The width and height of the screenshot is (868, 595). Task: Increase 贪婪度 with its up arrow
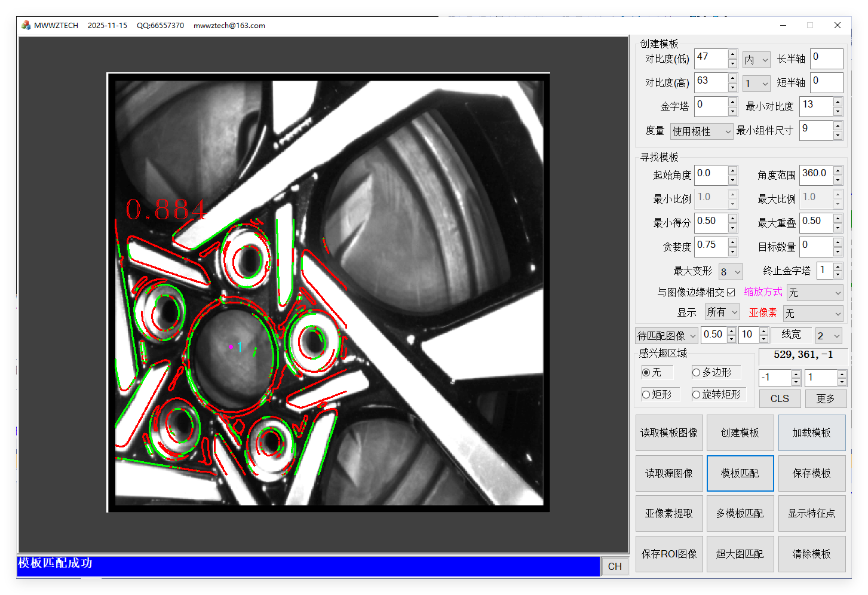(x=732, y=242)
